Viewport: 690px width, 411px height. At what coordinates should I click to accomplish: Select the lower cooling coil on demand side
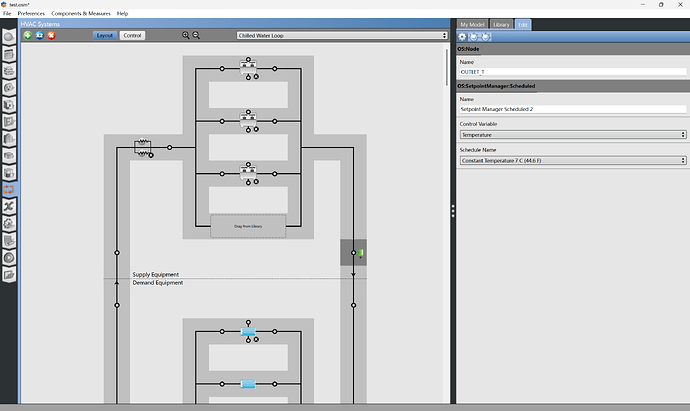(x=248, y=384)
